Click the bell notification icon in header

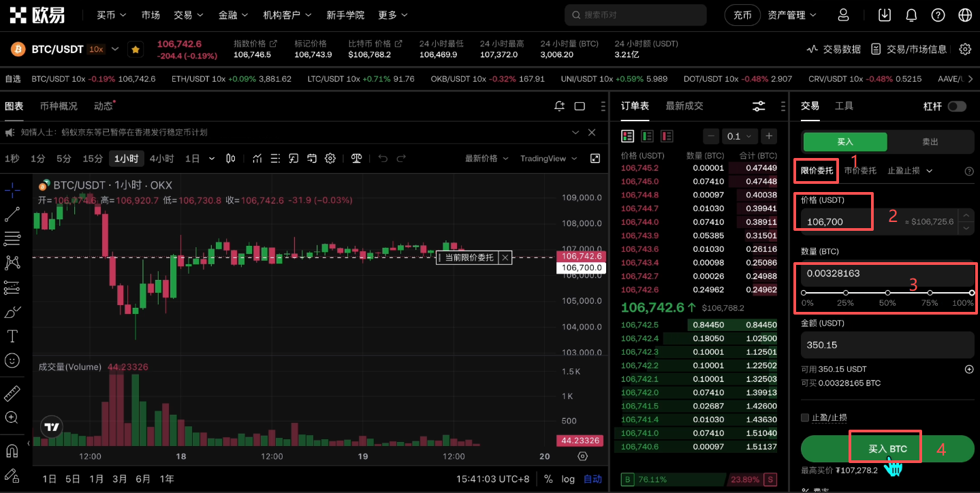(911, 15)
